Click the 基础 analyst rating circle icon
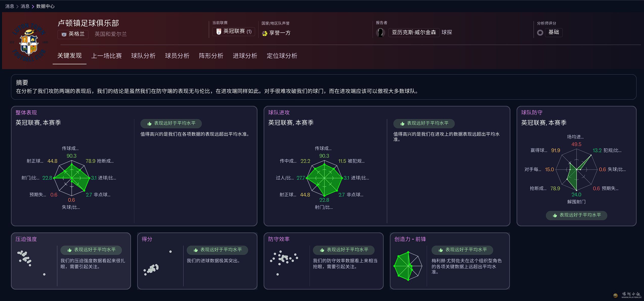Image resolution: width=644 pixels, height=301 pixels. (540, 33)
